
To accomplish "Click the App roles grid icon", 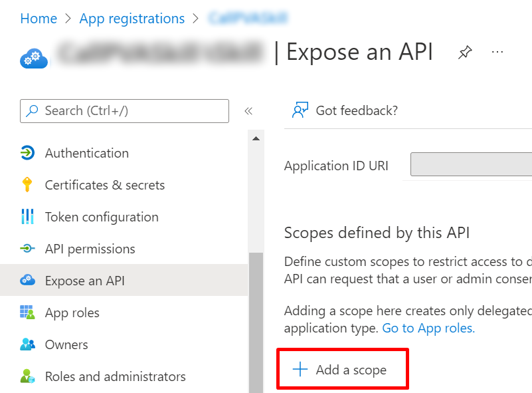I will coord(28,313).
